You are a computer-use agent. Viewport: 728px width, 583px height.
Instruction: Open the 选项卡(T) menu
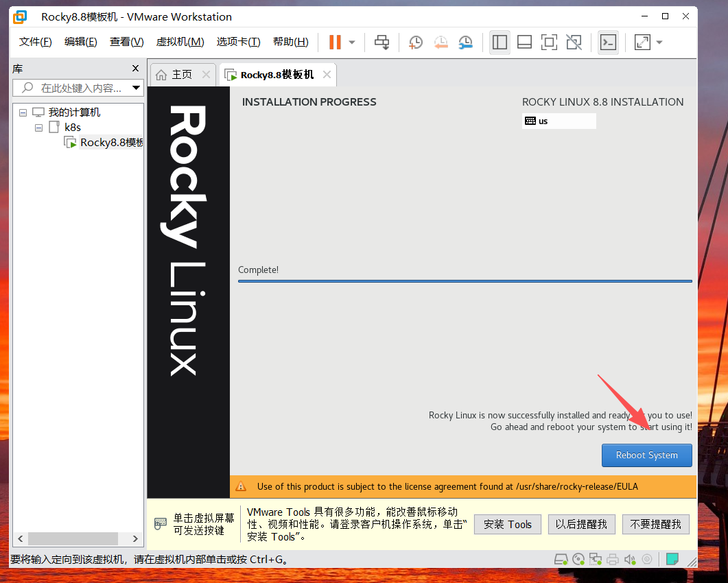[x=238, y=42]
